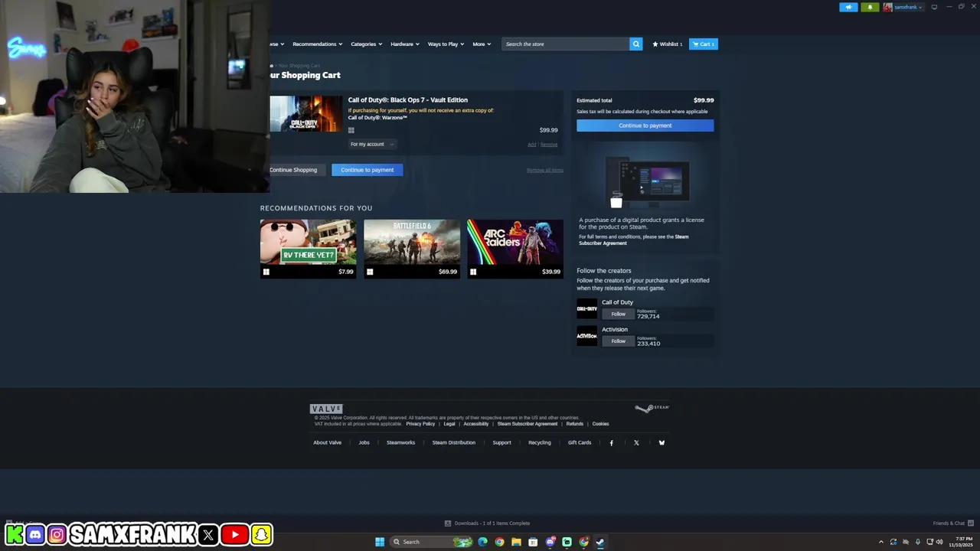This screenshot has width=980, height=551.
Task: Remove Black Ops 7 from cart
Action: click(x=549, y=145)
